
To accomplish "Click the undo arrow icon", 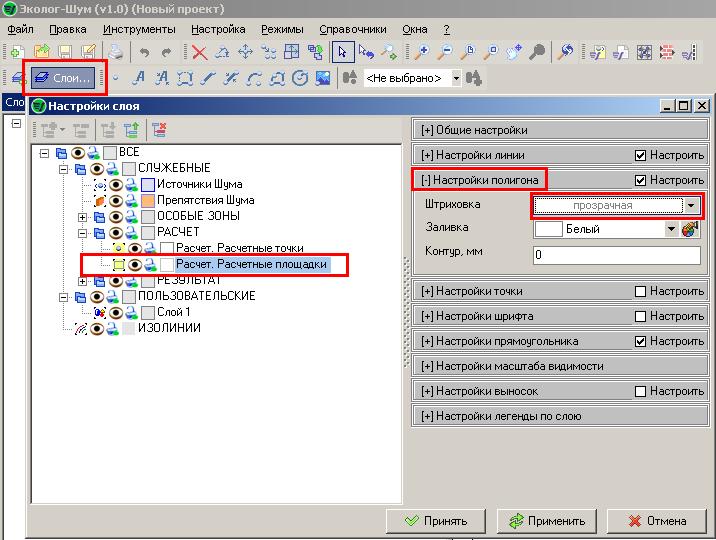I will [x=145, y=51].
